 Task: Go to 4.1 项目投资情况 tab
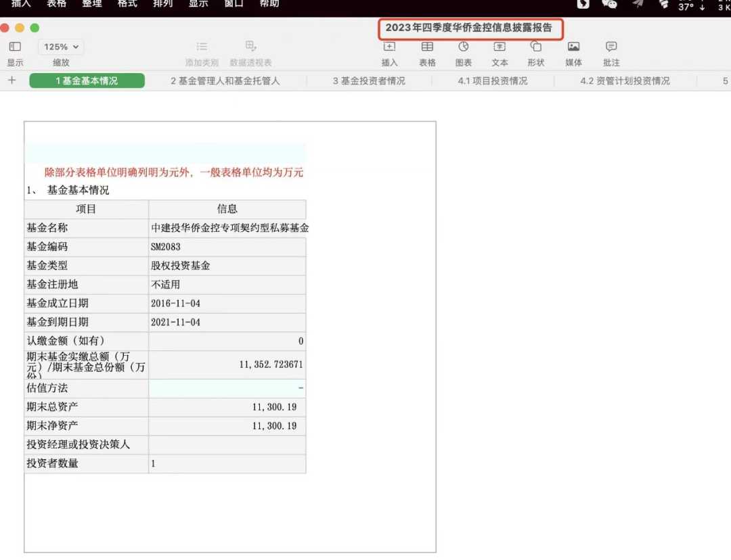[492, 81]
